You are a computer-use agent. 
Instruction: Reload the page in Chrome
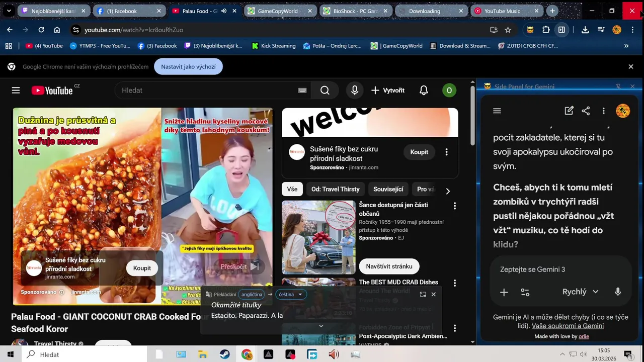pos(41,30)
